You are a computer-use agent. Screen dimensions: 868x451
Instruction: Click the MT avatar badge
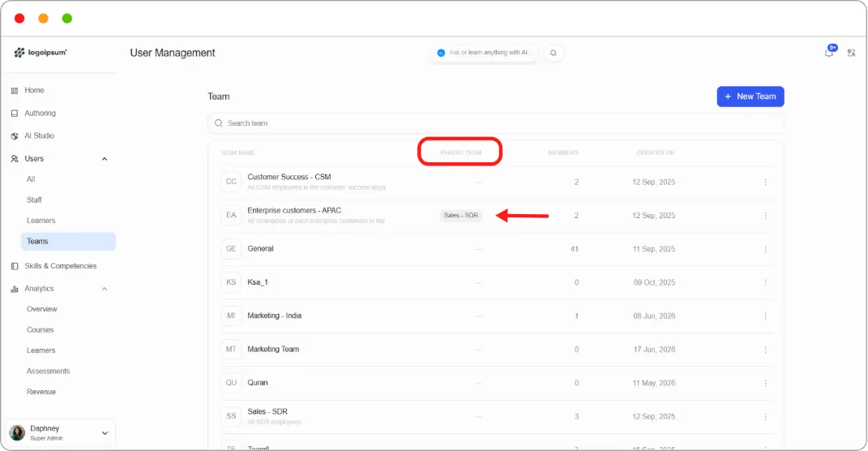(x=231, y=349)
